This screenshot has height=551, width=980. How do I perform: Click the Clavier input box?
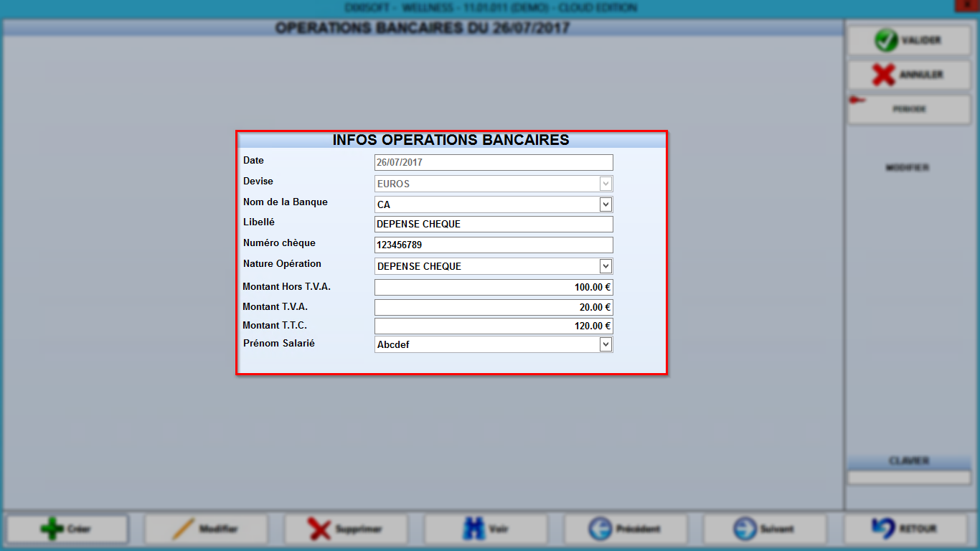909,478
